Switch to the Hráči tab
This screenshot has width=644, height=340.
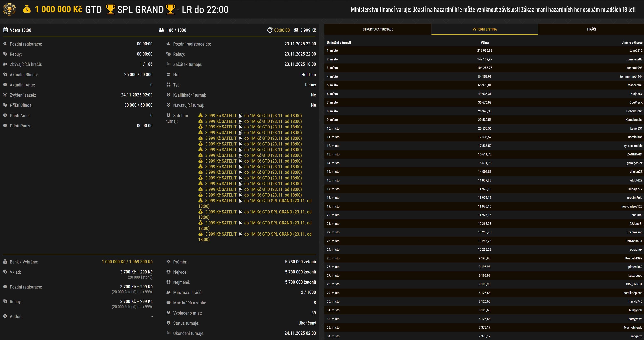pos(591,29)
